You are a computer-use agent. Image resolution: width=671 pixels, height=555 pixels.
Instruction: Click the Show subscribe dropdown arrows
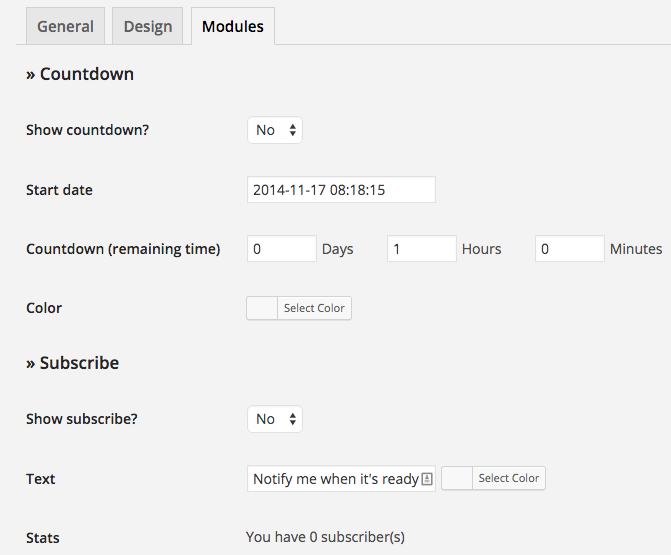[293, 419]
